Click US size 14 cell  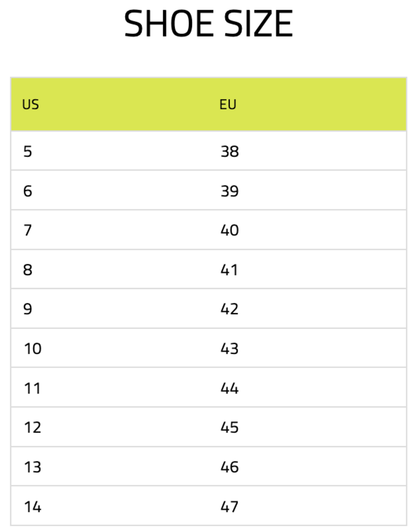33,507
